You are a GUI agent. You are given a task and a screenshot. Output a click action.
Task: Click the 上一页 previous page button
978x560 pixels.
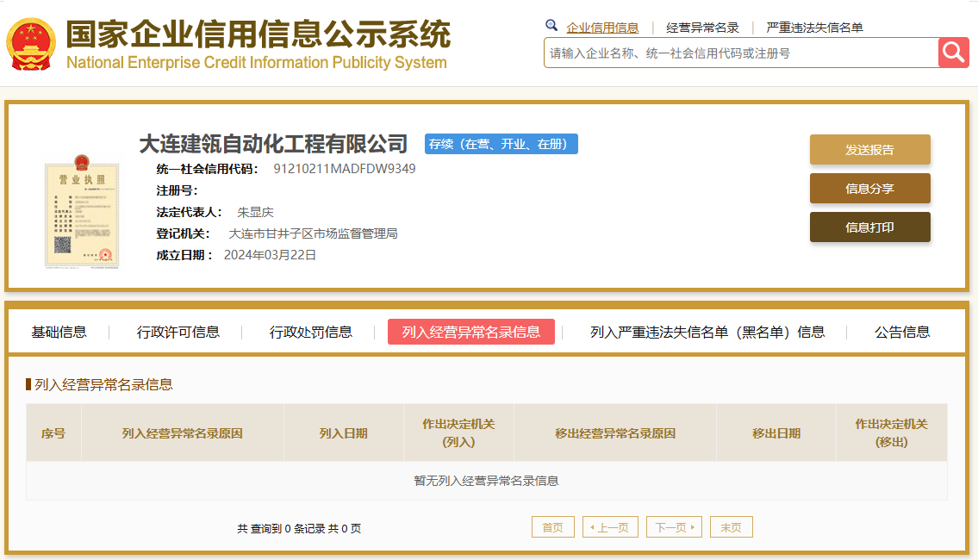[x=610, y=527]
